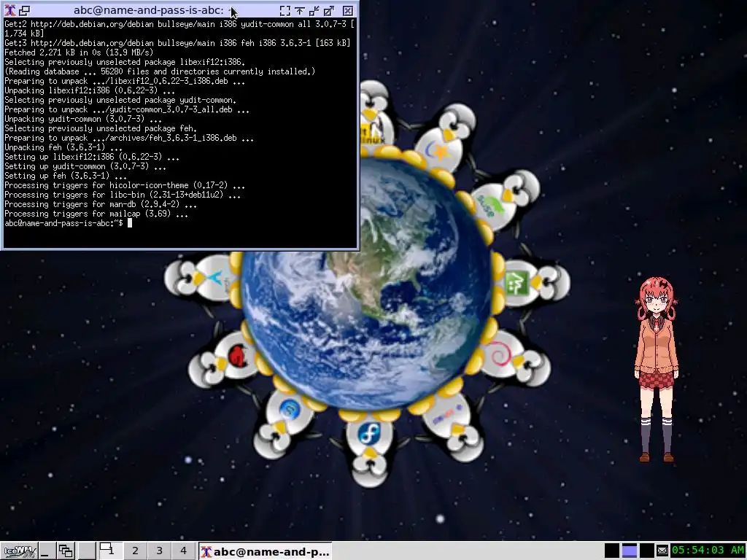Maximize the terminal window

[329, 10]
